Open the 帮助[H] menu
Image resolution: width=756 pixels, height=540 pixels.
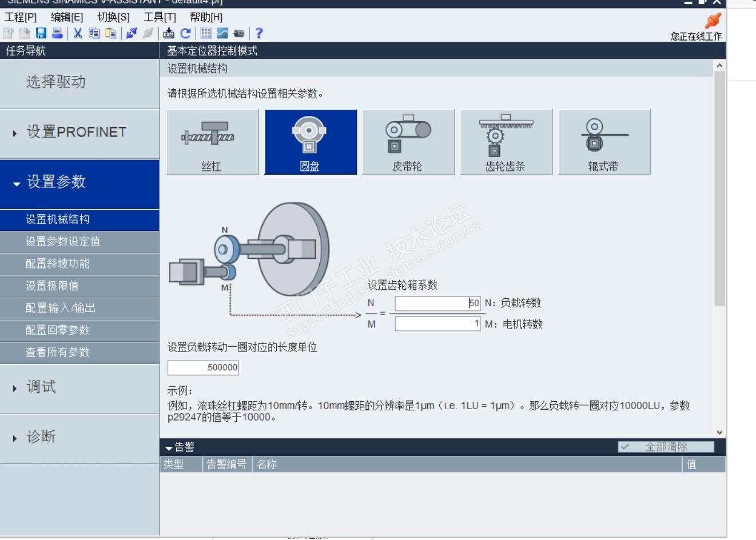pyautogui.click(x=206, y=17)
